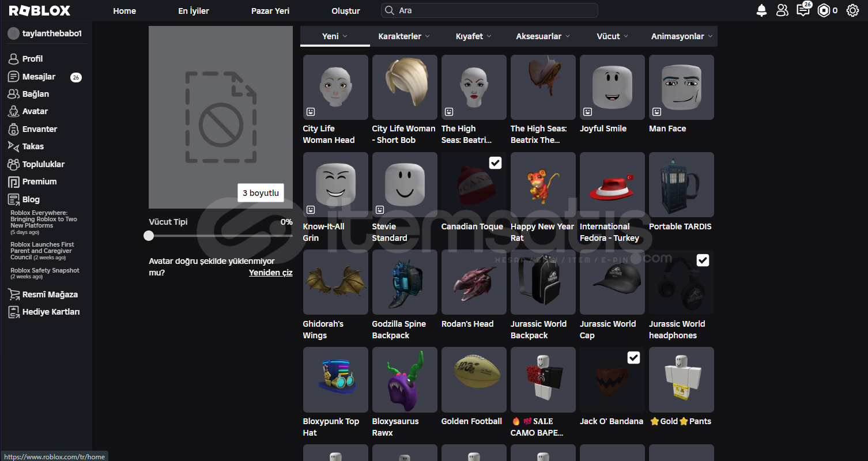This screenshot has width=868, height=461.
Task: Click the Premium sidebar icon
Action: click(x=13, y=182)
